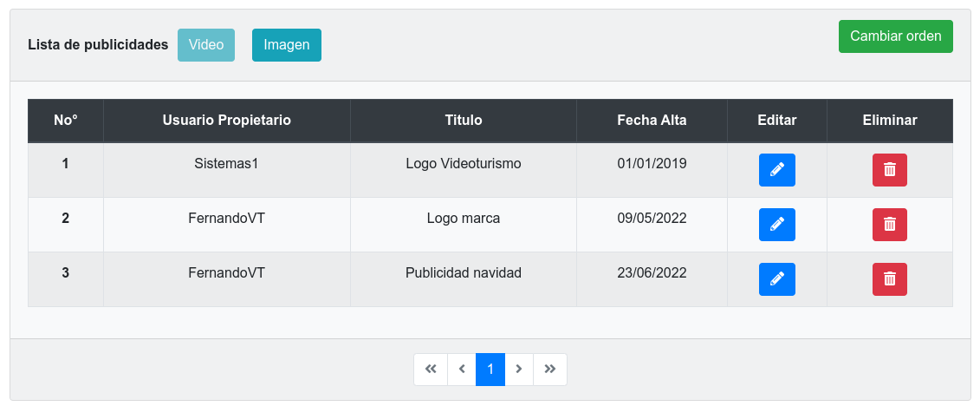Click the No° column header
980x406 pixels.
[x=66, y=121]
